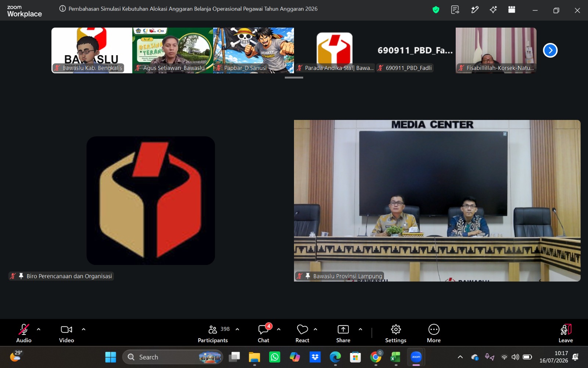Show next participants with the blue arrow
This screenshot has height=368, width=588.
(550, 50)
